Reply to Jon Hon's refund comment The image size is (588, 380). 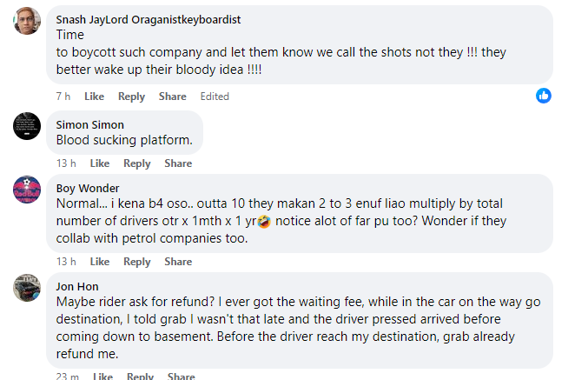[x=140, y=376]
